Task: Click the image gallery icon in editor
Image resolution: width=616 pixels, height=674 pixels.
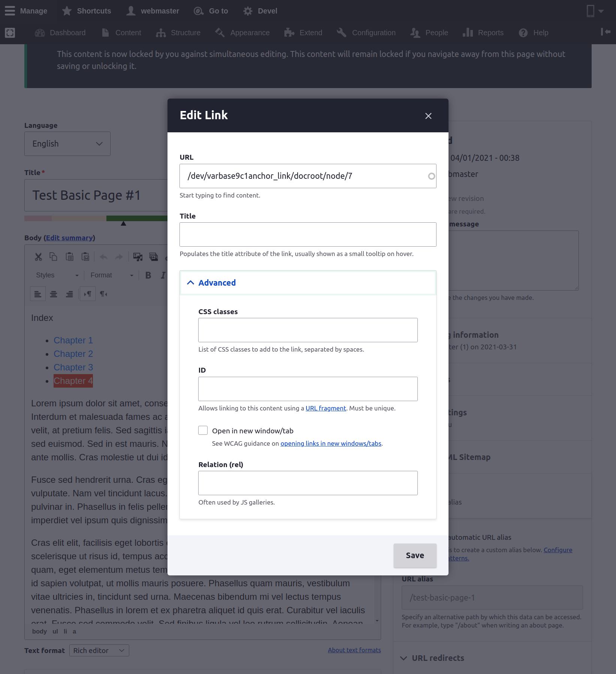Action: point(154,257)
